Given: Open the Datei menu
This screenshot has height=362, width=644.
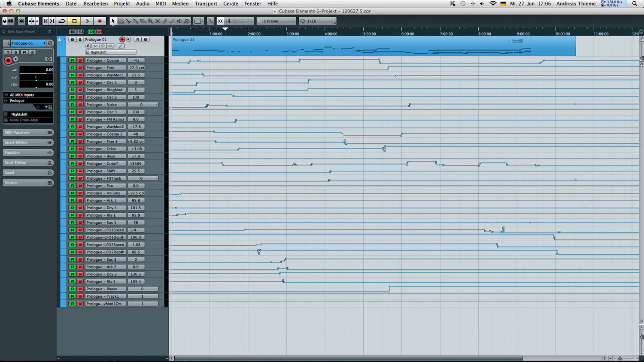Looking at the screenshot, I should click(x=72, y=3).
